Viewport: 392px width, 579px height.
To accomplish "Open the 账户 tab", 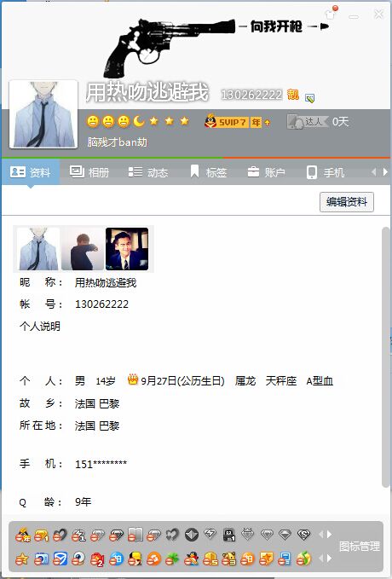I will pos(266,172).
